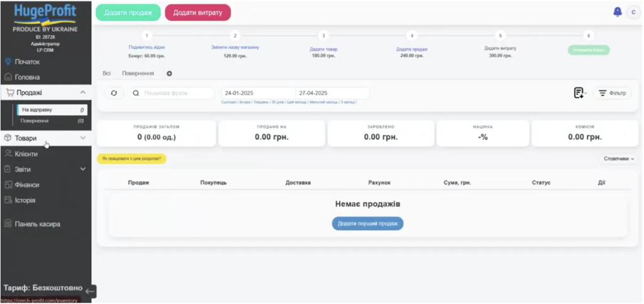Click the 'Додати витрату' step 5 label

tap(500, 48)
